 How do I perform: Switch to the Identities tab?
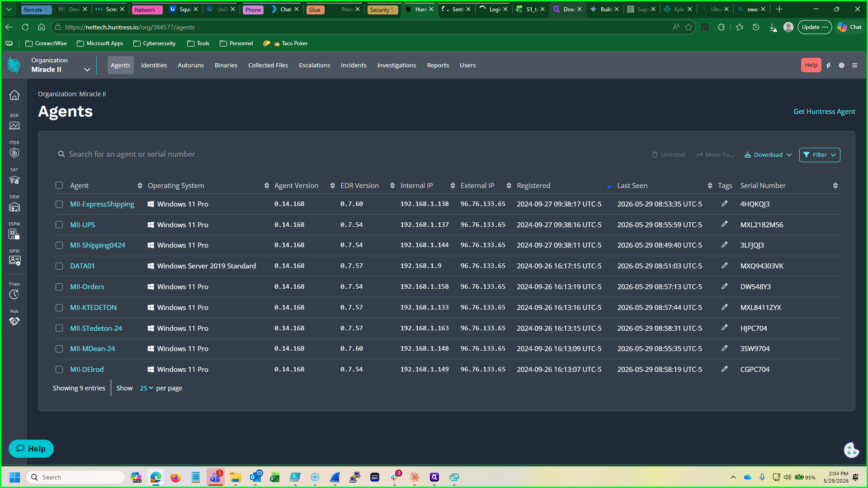click(154, 65)
